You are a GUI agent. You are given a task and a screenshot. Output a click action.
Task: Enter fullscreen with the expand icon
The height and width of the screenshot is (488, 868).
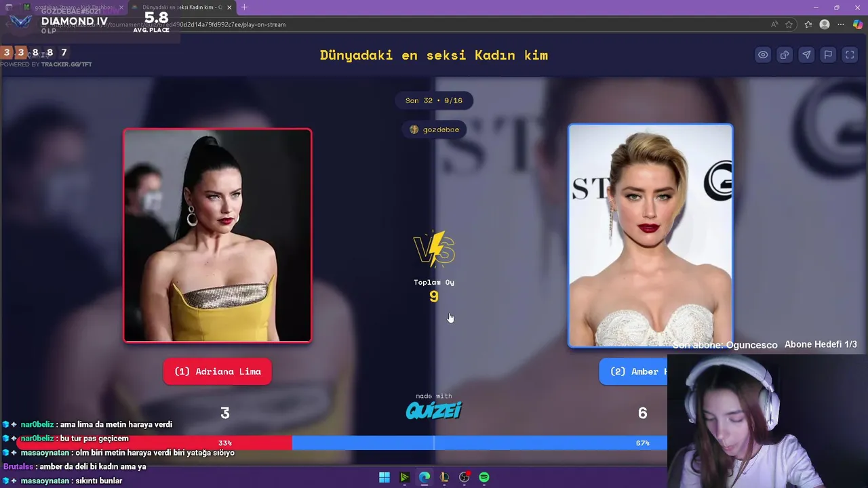[850, 55]
